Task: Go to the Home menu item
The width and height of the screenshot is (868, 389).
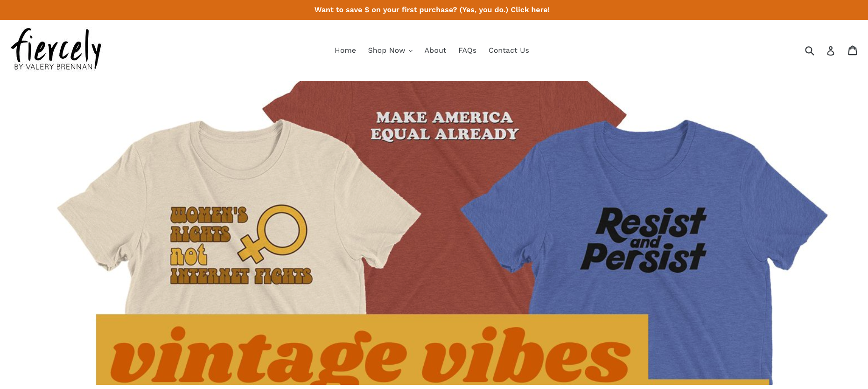Action: tap(345, 50)
